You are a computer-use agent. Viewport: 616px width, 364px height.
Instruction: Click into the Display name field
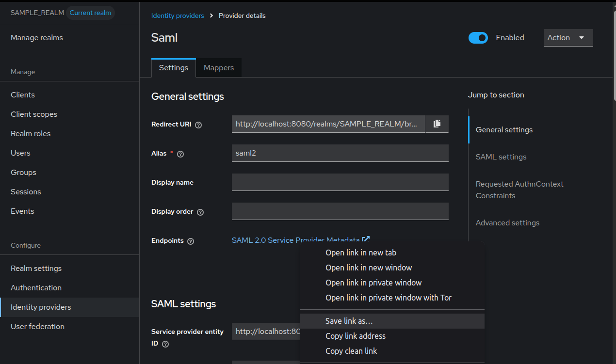click(340, 182)
